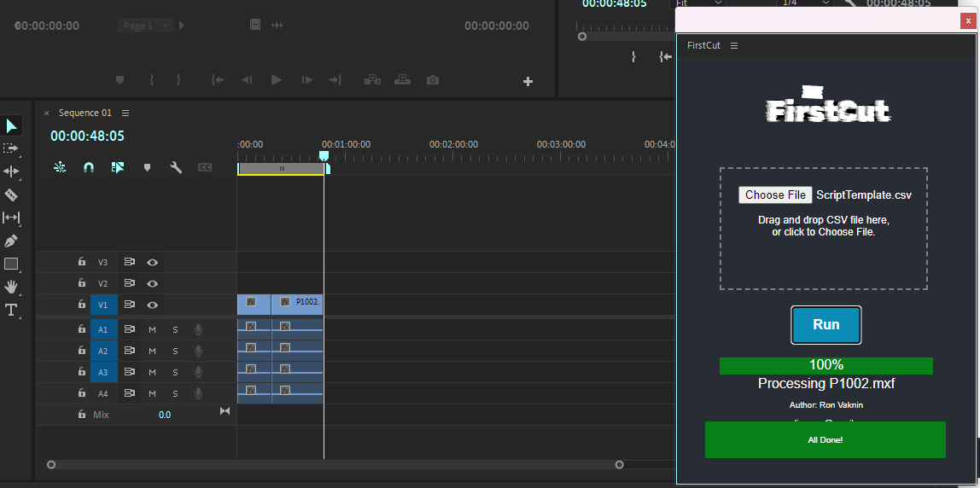Open the FirstCut panel menu
The image size is (980, 488).
734,46
